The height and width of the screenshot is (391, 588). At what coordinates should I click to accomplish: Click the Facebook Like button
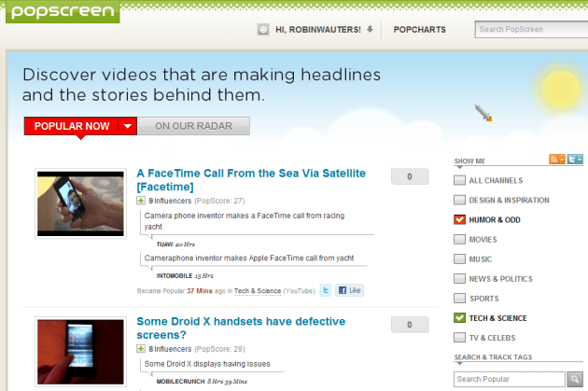click(349, 290)
